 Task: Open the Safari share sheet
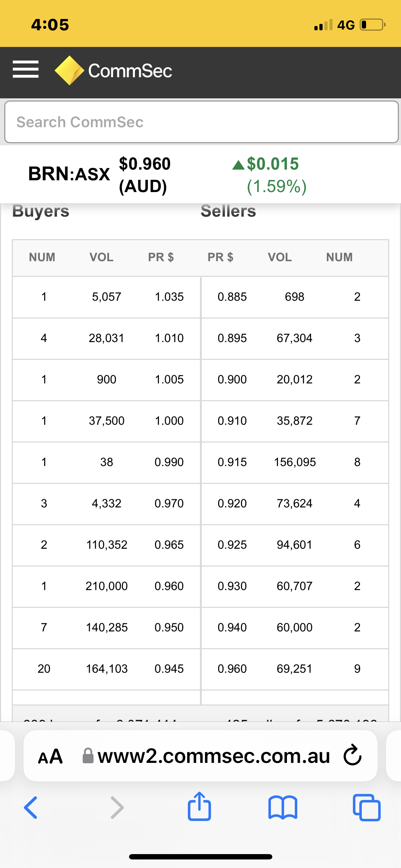tap(199, 806)
